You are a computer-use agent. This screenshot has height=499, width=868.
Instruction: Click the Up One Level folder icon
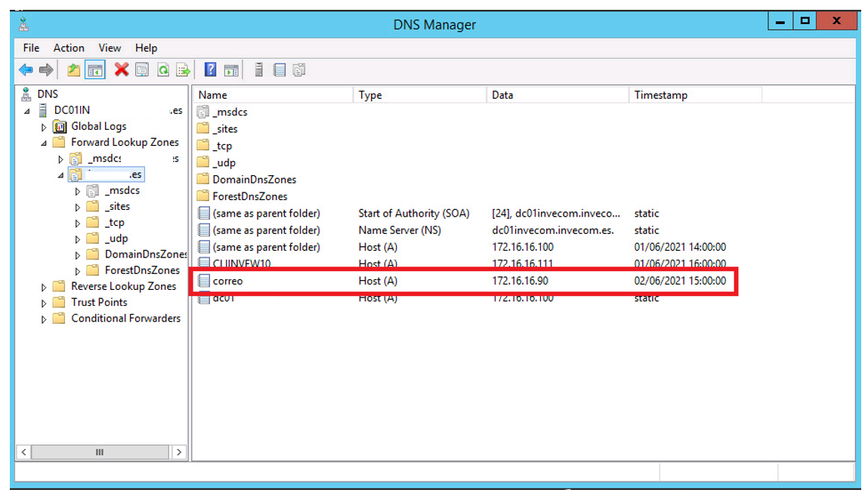coord(73,70)
